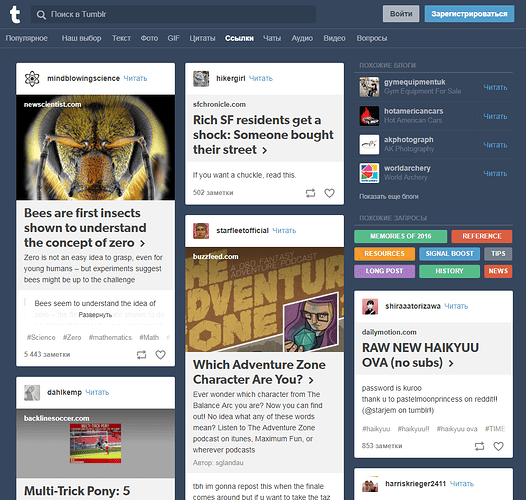Open starfleetofficial avatar icon

[201, 231]
